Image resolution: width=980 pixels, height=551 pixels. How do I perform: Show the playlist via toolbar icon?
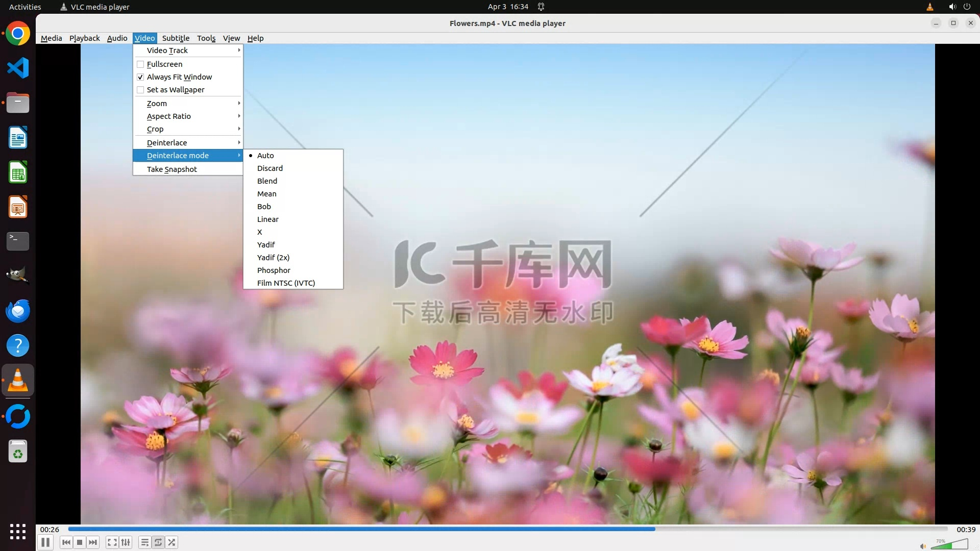point(145,542)
